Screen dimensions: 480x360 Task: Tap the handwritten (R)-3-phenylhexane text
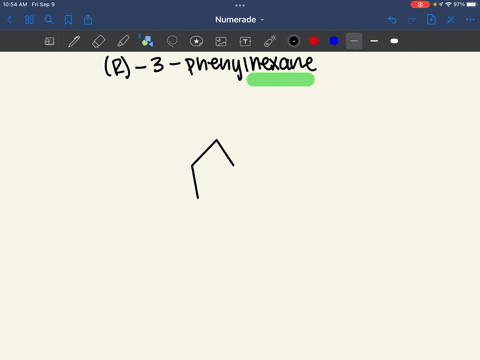210,67
